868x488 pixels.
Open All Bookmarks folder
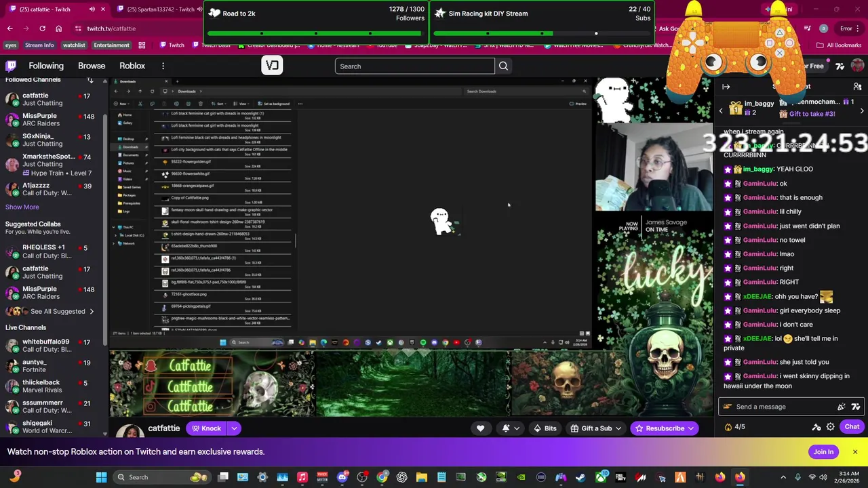coord(840,45)
